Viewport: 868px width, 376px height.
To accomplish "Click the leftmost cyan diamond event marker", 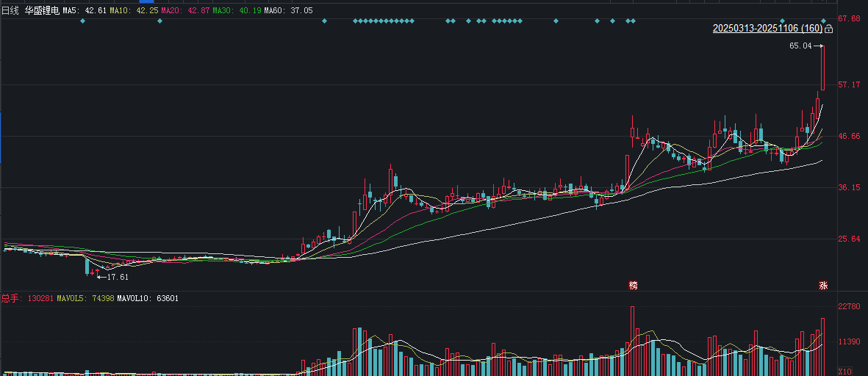I will 82,21.
